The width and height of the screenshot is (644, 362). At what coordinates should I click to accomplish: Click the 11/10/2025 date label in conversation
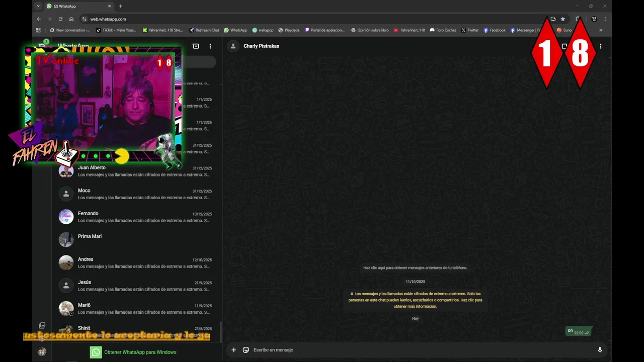(x=415, y=282)
